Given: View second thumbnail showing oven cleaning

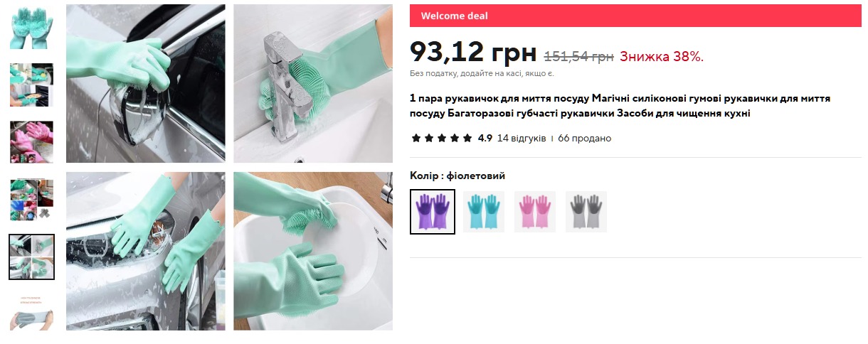Looking at the screenshot, I should click(x=31, y=85).
